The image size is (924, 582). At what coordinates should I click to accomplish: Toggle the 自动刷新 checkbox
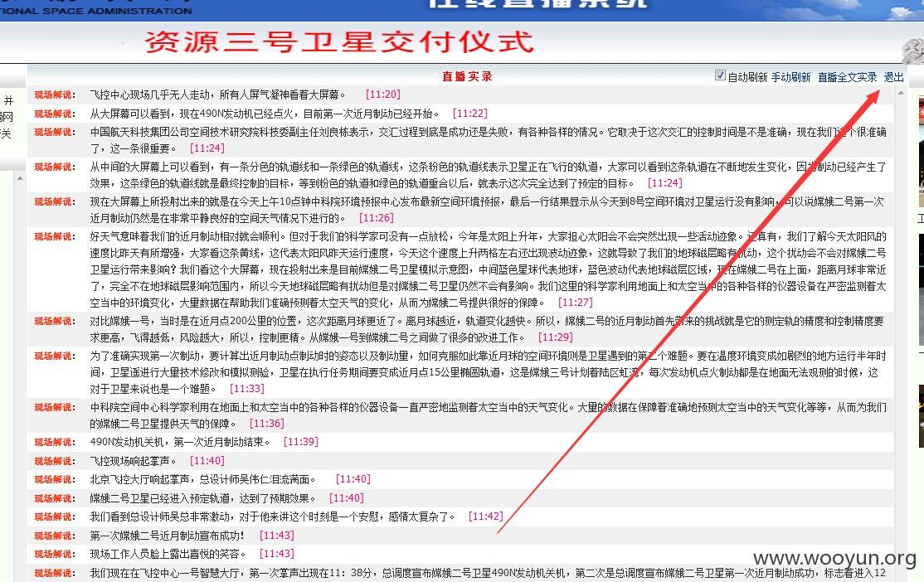[x=719, y=75]
